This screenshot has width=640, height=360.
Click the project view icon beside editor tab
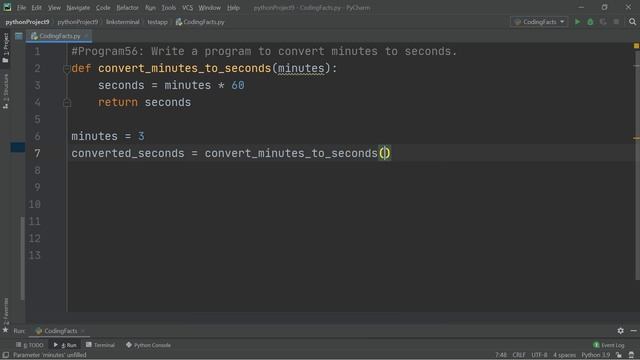[19, 36]
